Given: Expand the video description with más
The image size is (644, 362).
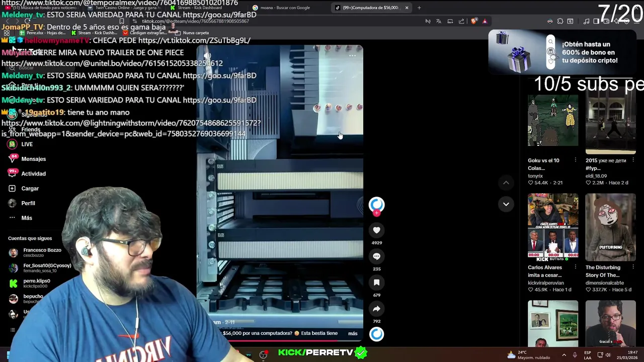Looking at the screenshot, I should pyautogui.click(x=353, y=333).
